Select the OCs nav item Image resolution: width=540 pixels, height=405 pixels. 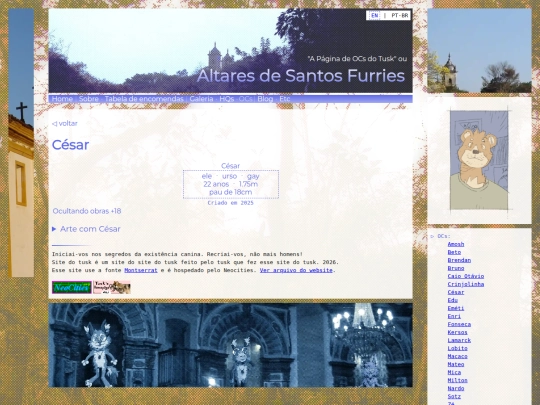pyautogui.click(x=246, y=99)
